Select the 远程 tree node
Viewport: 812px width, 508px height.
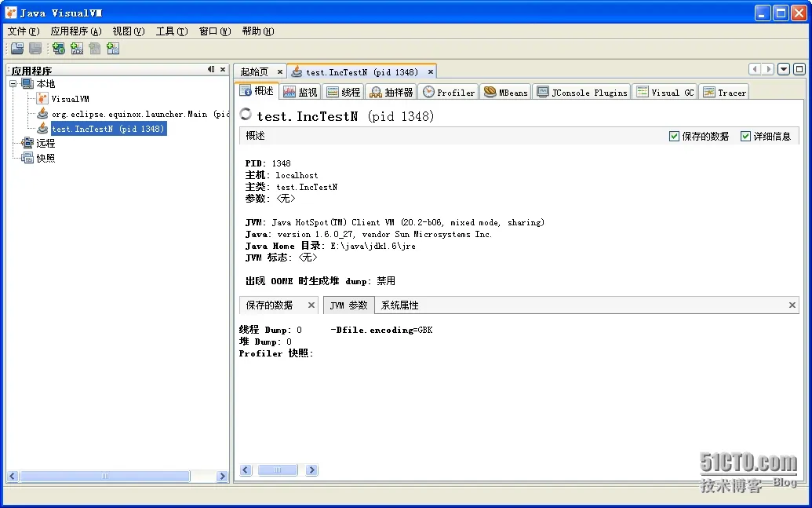pos(46,143)
